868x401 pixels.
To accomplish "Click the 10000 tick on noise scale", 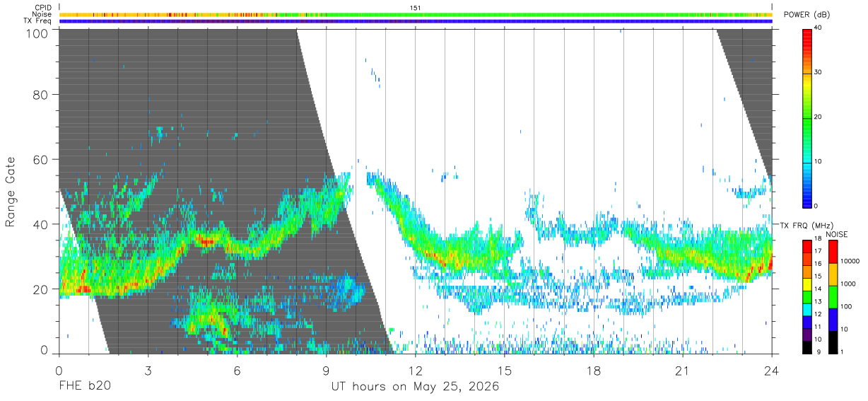I will tap(850, 262).
